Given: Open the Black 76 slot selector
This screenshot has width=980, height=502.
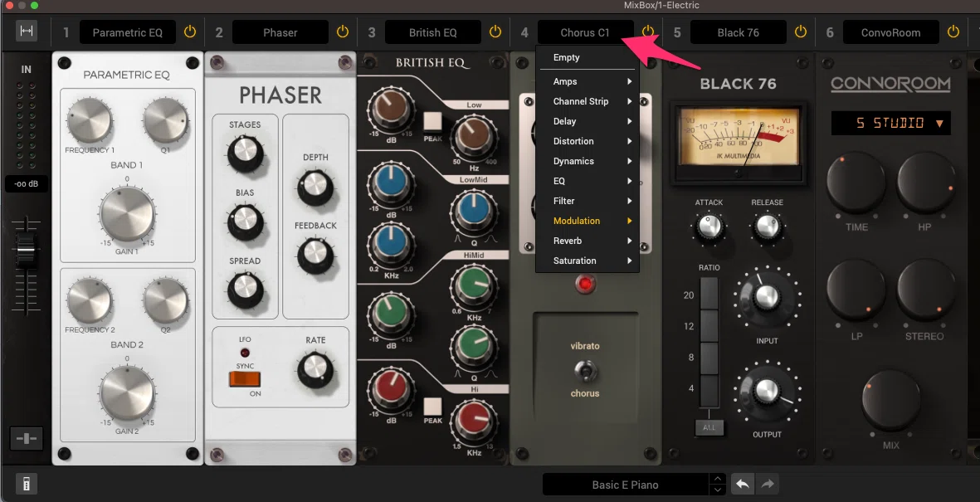Looking at the screenshot, I should pyautogui.click(x=739, y=32).
